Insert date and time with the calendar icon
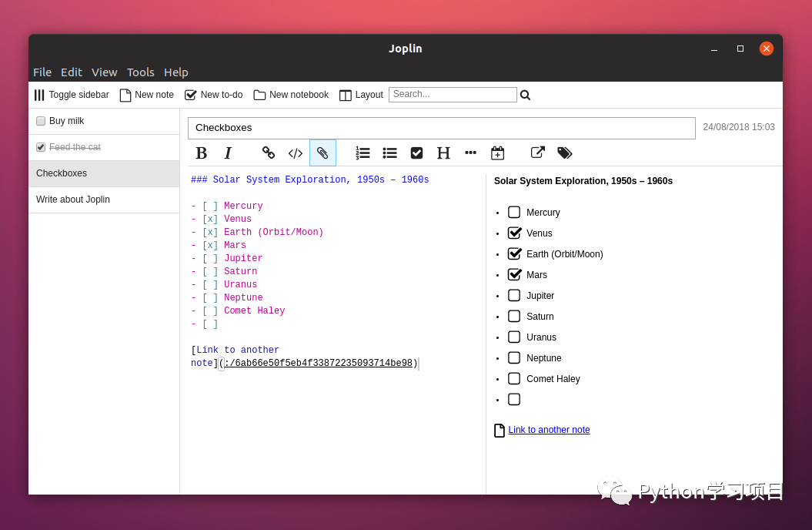The image size is (812, 530). (x=497, y=153)
